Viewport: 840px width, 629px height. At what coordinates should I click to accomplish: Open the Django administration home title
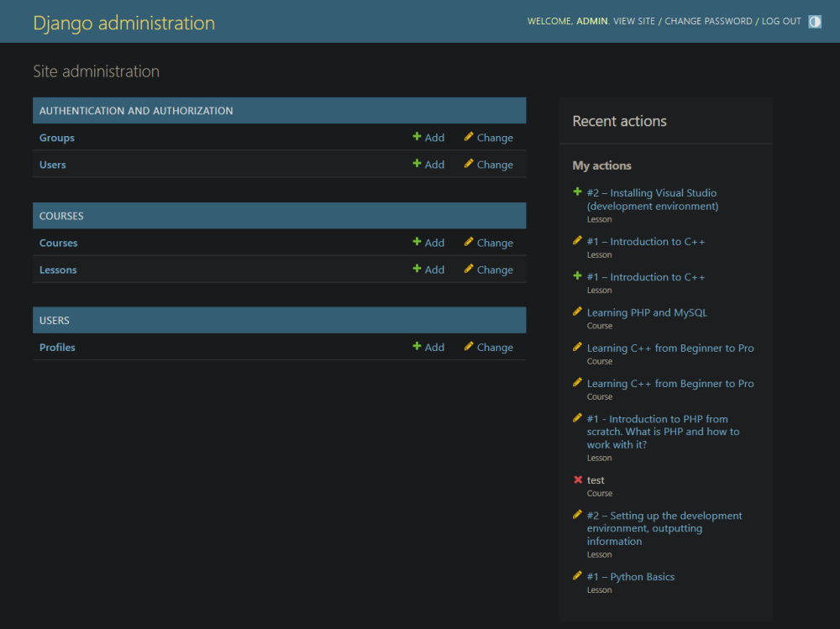point(123,23)
